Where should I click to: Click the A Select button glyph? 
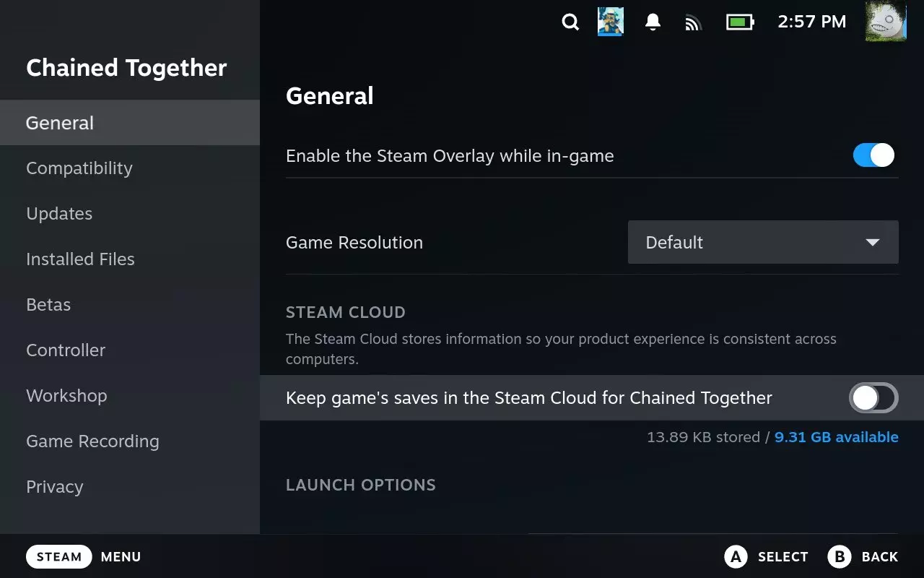point(736,556)
